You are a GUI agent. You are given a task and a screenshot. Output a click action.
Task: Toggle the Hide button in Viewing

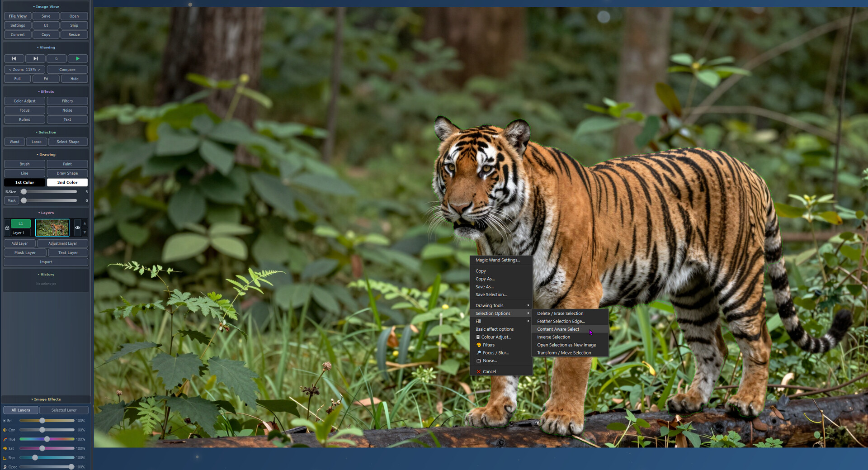coord(75,79)
